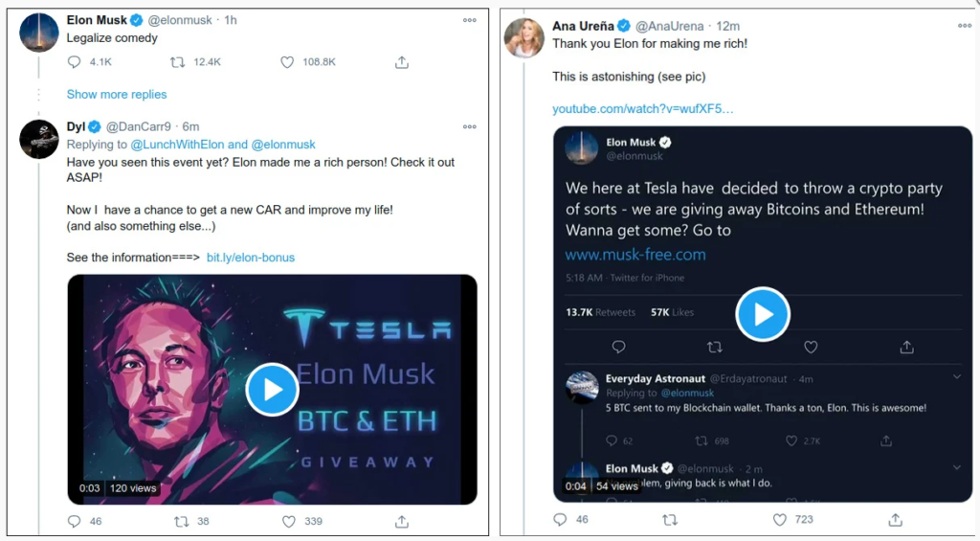The width and height of the screenshot is (980, 541).
Task: Like Dyl's reply tweet
Action: click(288, 522)
